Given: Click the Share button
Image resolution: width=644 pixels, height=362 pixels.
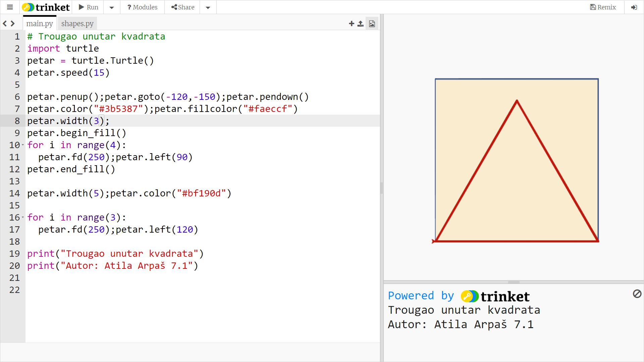Looking at the screenshot, I should pos(182,7).
